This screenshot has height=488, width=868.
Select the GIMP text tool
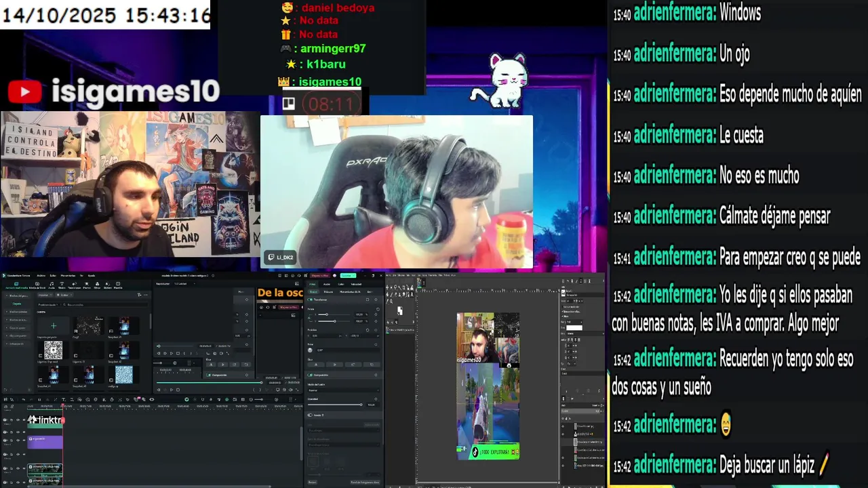click(412, 294)
